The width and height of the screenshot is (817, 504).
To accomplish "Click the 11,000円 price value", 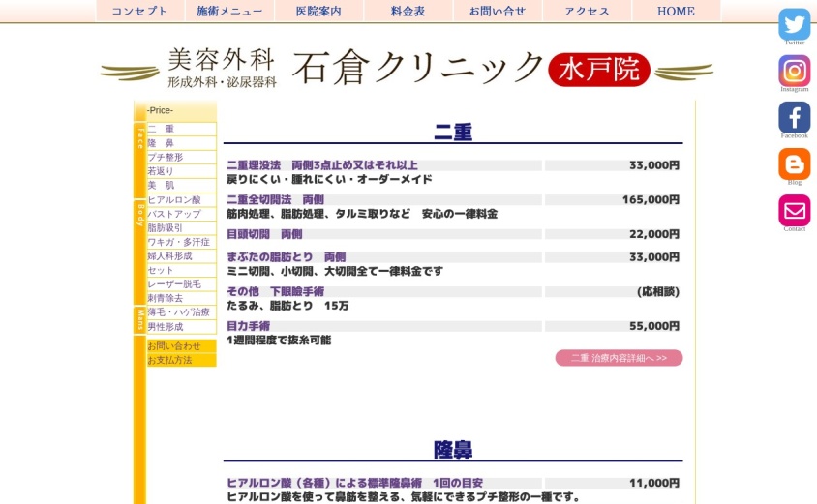I will pos(654,483).
